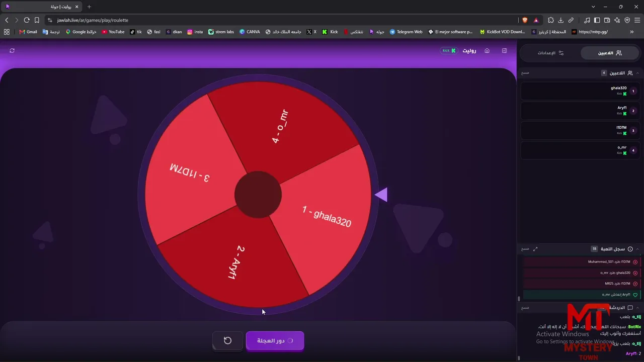Show more bookmarks double-chevron

pos(632,32)
